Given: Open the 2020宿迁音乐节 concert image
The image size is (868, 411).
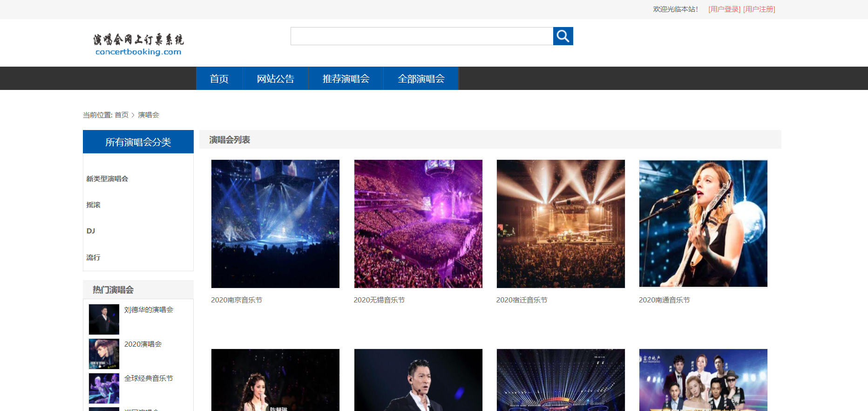Looking at the screenshot, I should pos(561,224).
